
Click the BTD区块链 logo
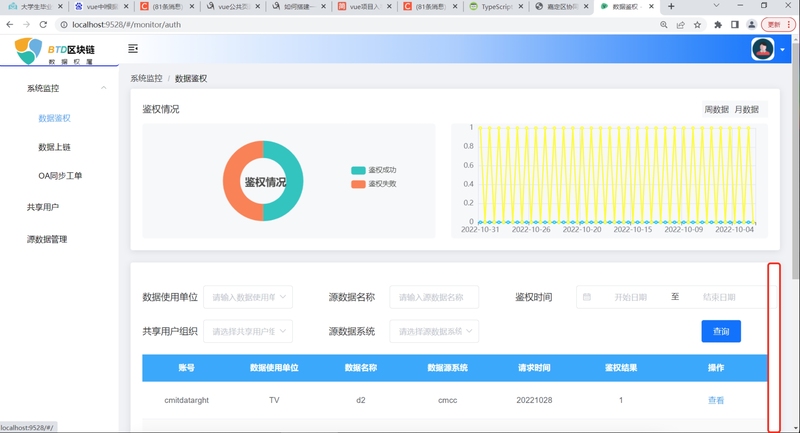pyautogui.click(x=55, y=51)
